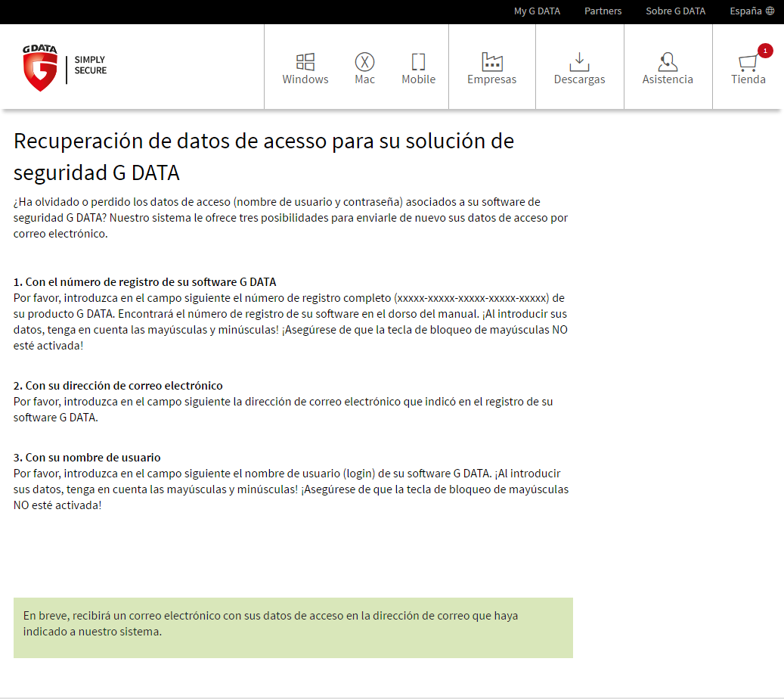Click the Asistencia menu label
The height and width of the screenshot is (699, 784).
coord(668,79)
